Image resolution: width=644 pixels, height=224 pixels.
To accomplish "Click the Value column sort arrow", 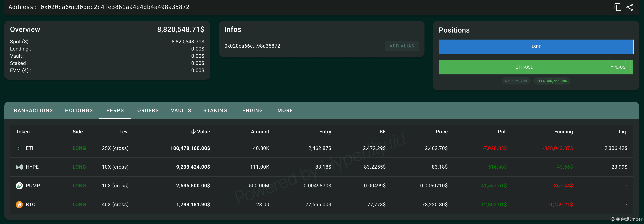I will point(193,132).
